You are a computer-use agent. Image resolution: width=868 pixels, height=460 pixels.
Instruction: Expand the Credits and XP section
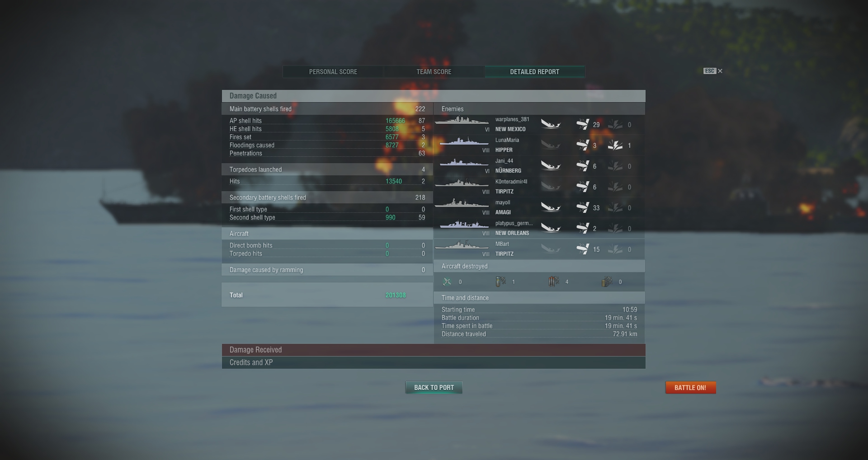click(x=434, y=362)
